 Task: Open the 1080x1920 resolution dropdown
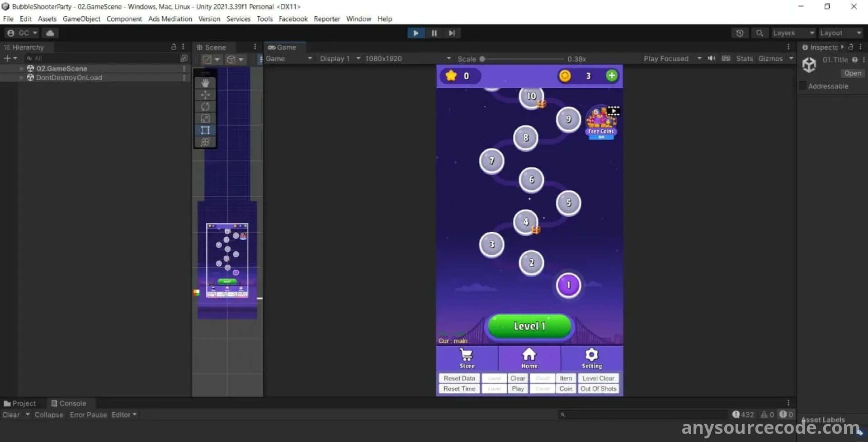[408, 59]
